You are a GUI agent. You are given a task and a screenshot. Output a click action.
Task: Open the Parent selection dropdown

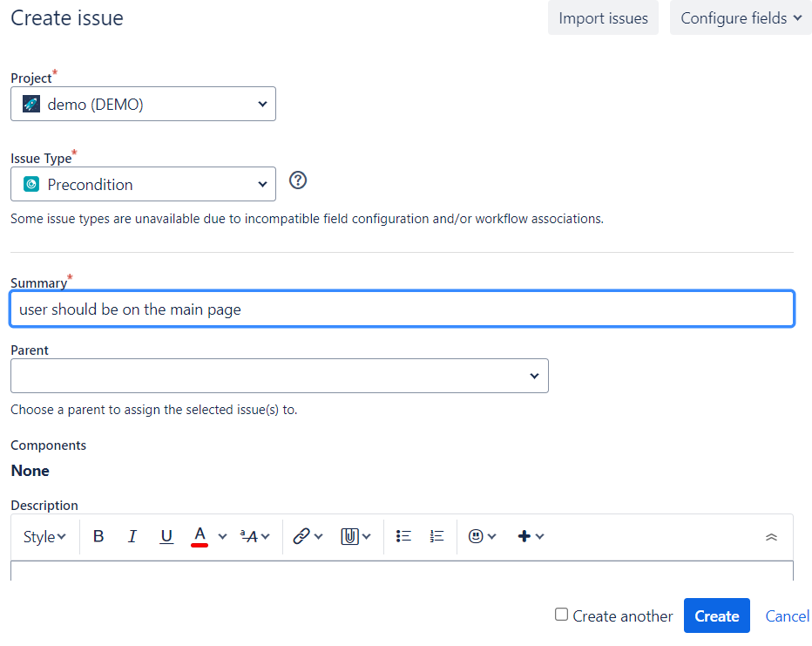point(279,376)
